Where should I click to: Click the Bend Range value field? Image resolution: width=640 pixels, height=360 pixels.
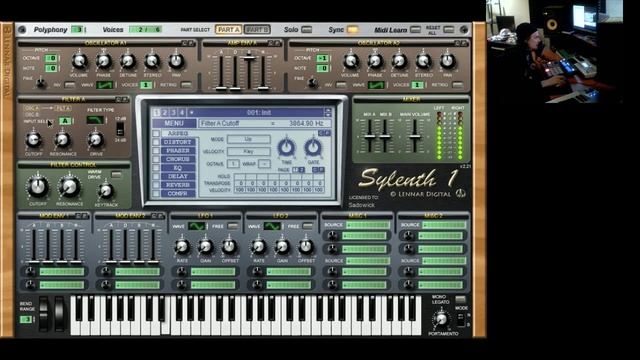pos(26,319)
